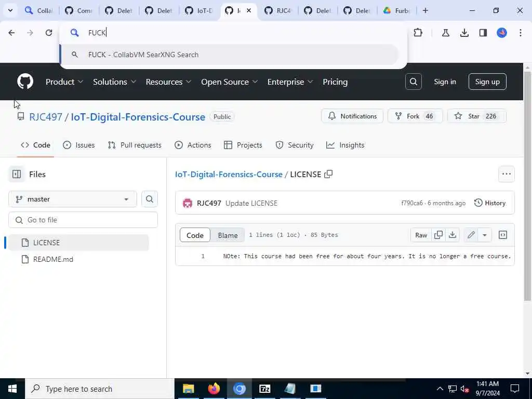The height and width of the screenshot is (399, 532).
Task: Open the Security repository tab
Action: pos(295,145)
